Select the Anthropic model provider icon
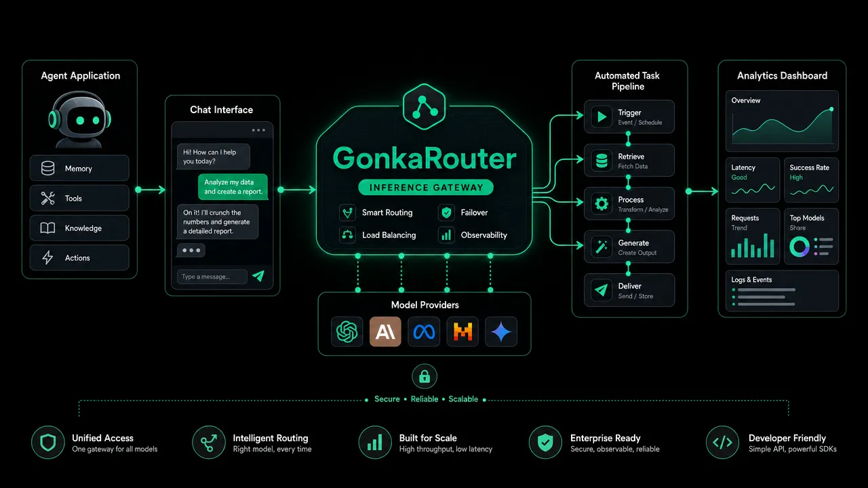This screenshot has width=868, height=488. tap(385, 332)
